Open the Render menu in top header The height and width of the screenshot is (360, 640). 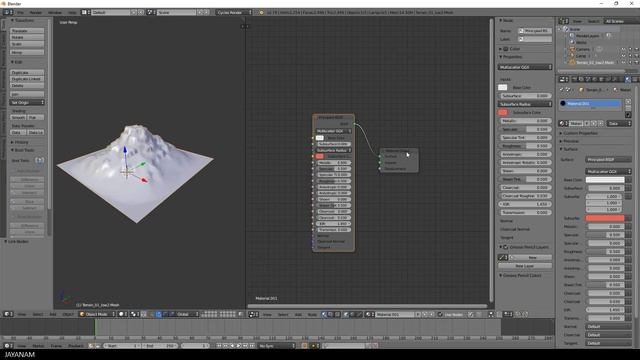click(36, 13)
